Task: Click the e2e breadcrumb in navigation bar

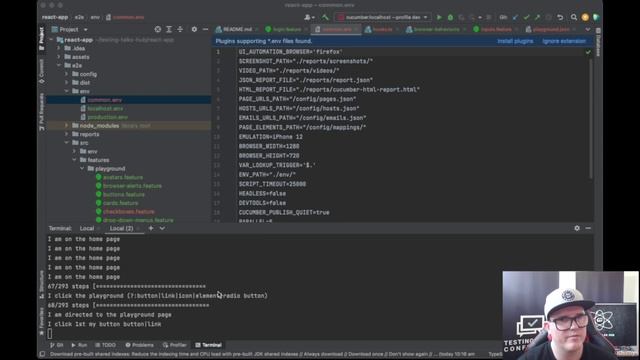Action: 79,18
